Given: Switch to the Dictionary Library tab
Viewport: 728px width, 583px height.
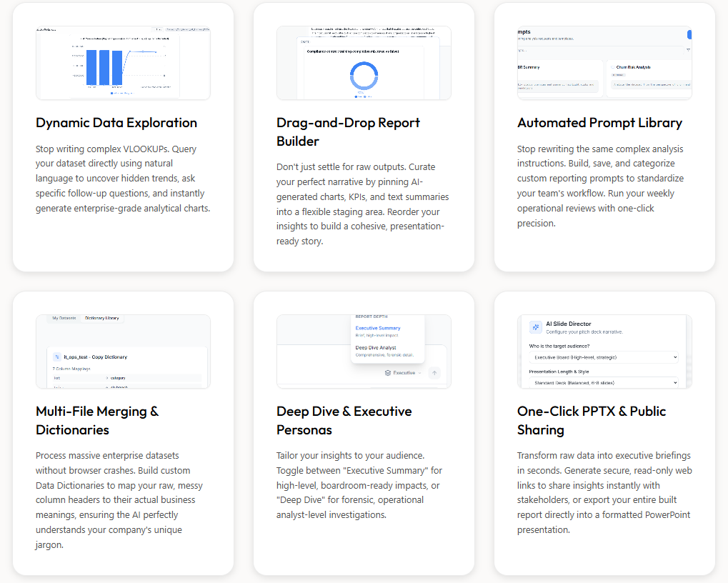Looking at the screenshot, I should 101,318.
